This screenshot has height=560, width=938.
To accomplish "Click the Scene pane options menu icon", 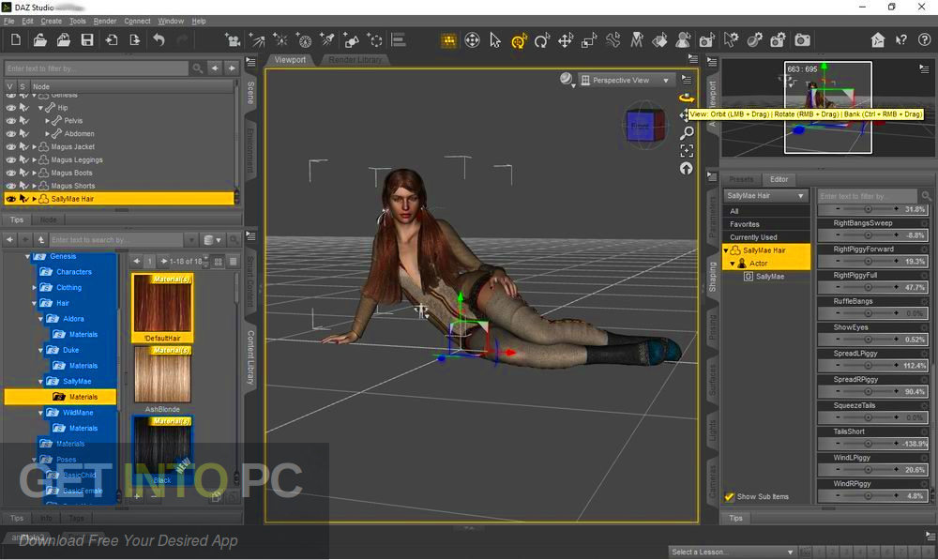I will point(250,62).
